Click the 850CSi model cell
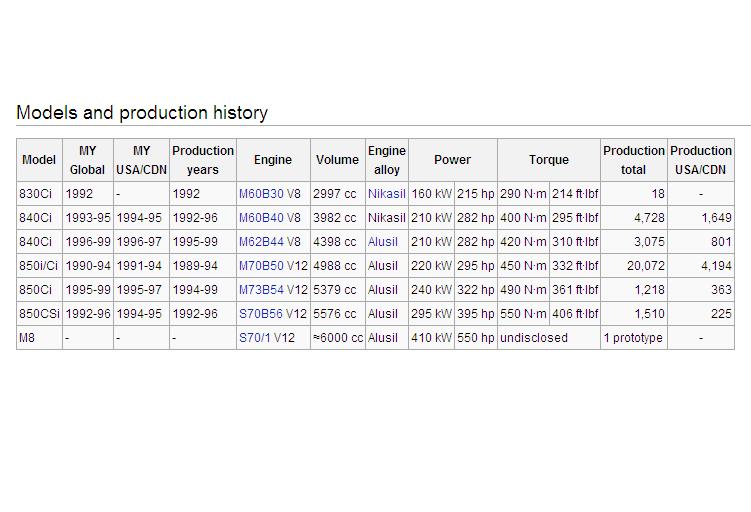Image resolution: width=751 pixels, height=512 pixels. point(40,314)
